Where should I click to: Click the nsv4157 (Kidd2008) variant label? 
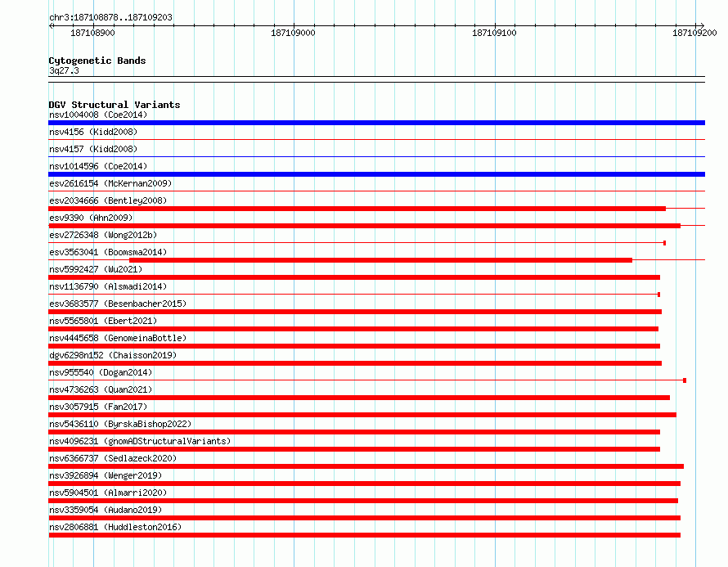point(93,149)
